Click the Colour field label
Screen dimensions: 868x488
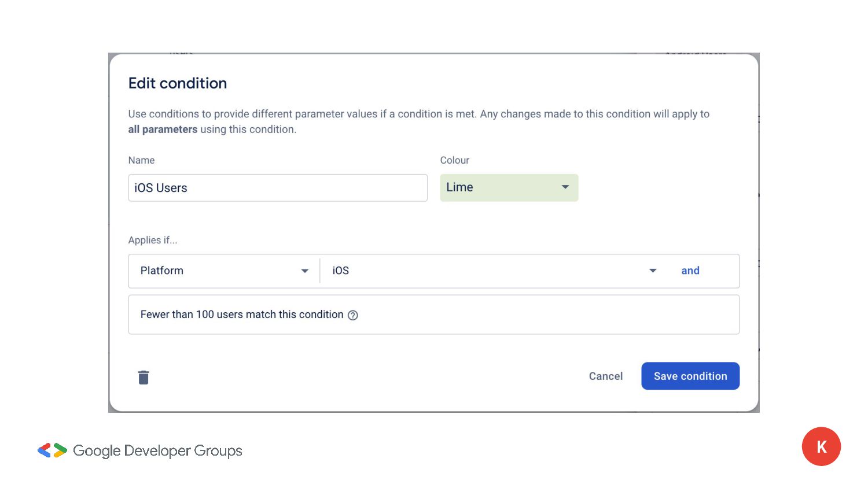(455, 160)
